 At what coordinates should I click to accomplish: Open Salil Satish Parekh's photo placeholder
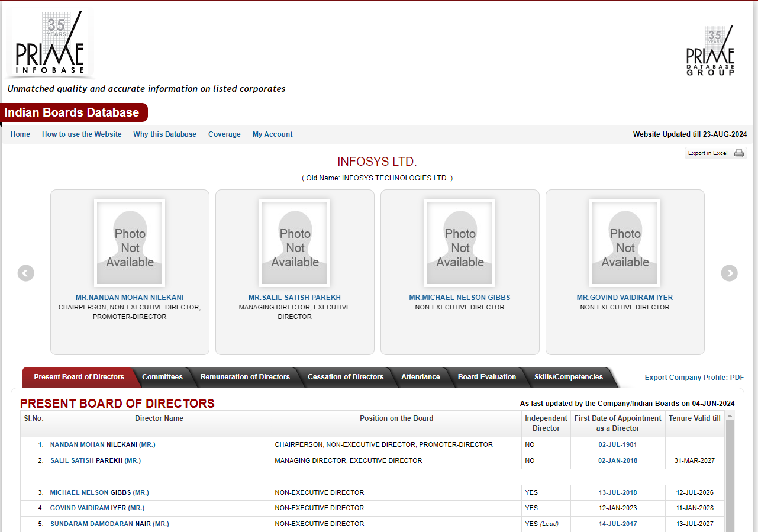(x=295, y=243)
